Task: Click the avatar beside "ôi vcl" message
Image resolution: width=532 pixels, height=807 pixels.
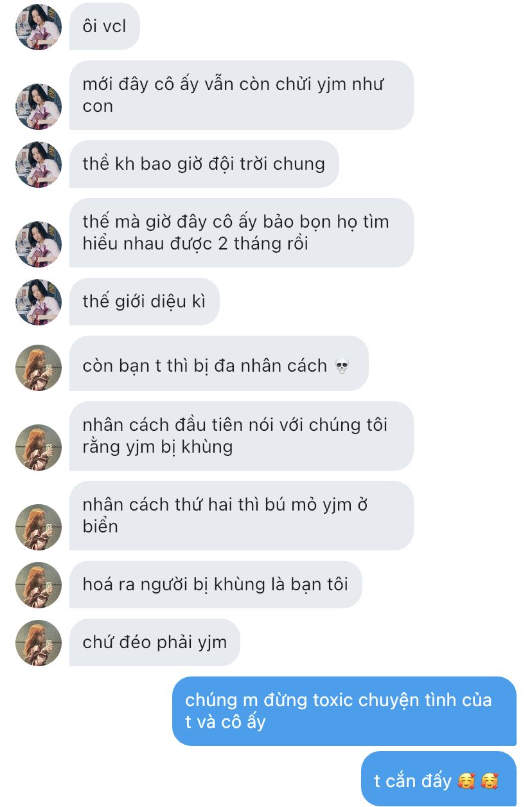Action: (39, 27)
